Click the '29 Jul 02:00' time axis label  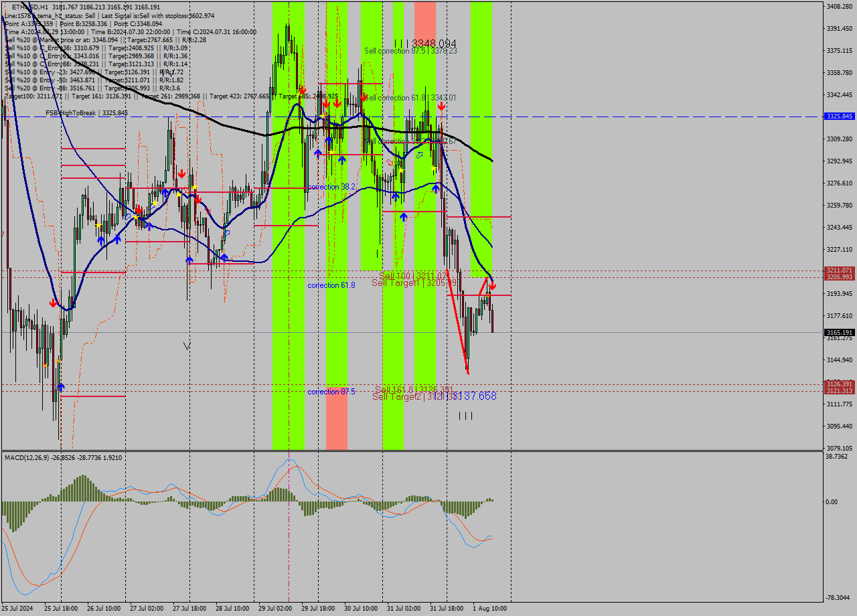[x=275, y=609]
